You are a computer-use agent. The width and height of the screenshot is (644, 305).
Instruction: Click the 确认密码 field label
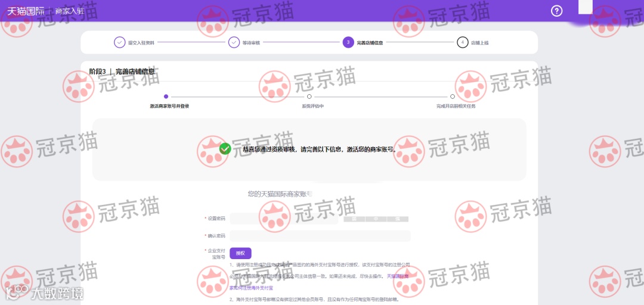[x=215, y=236]
